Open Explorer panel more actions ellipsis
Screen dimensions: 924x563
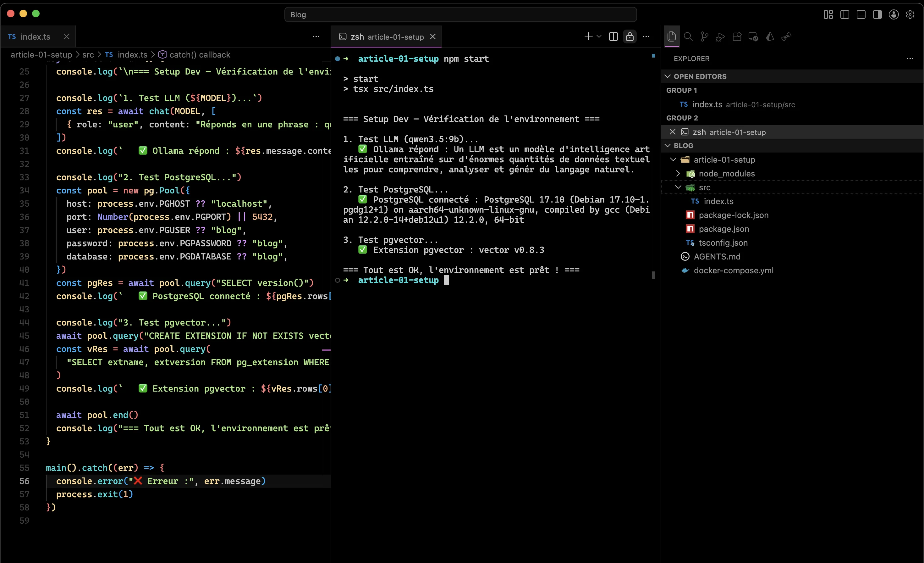click(x=910, y=59)
